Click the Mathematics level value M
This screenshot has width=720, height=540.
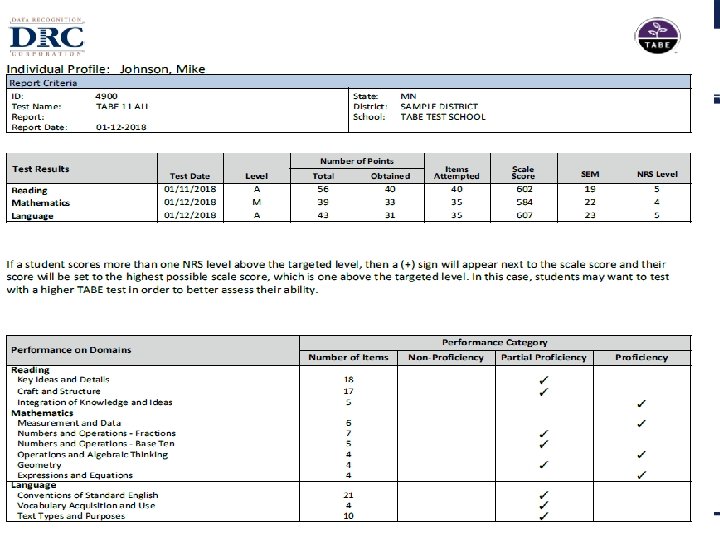click(x=256, y=202)
